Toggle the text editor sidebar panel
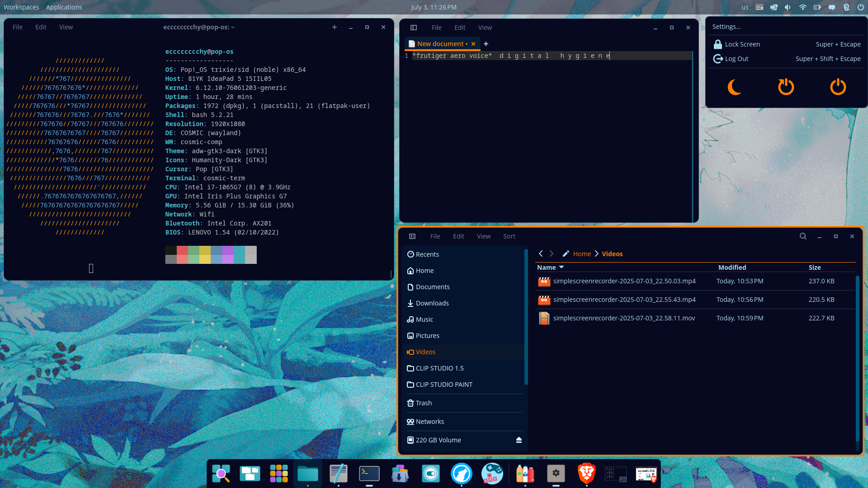 click(413, 28)
